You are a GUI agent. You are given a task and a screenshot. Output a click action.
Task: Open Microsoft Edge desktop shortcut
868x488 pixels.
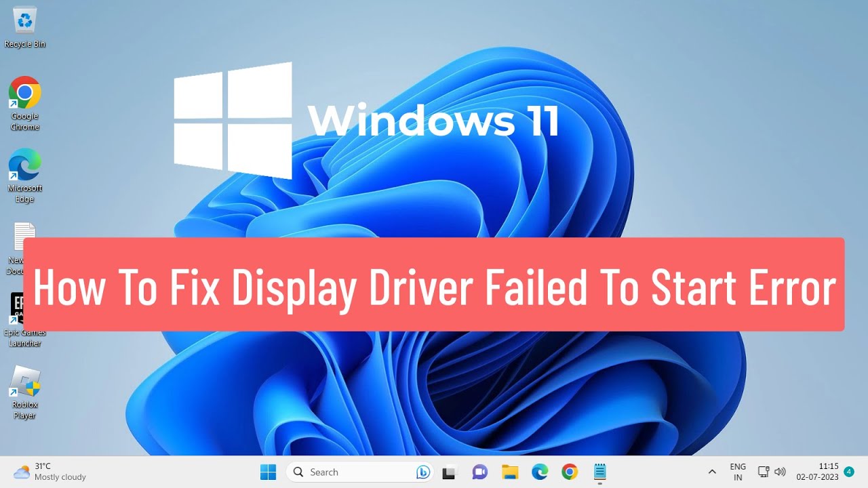pyautogui.click(x=25, y=176)
